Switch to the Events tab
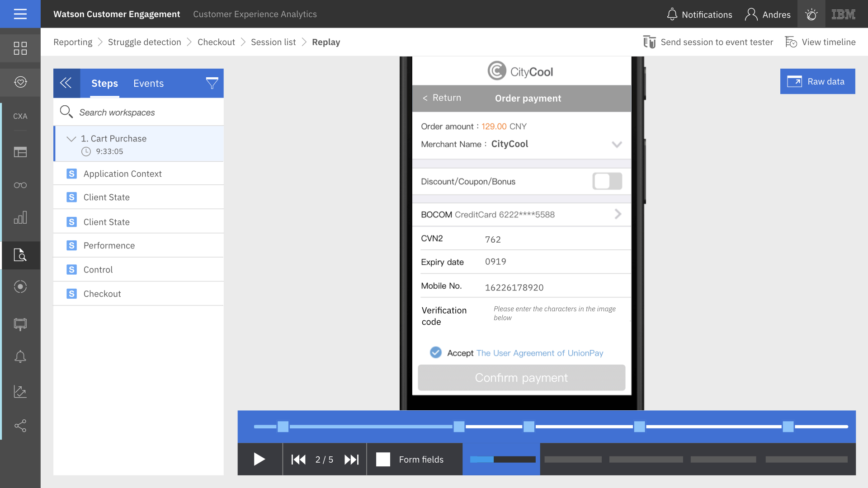Screen dimensions: 868x488 point(148,83)
